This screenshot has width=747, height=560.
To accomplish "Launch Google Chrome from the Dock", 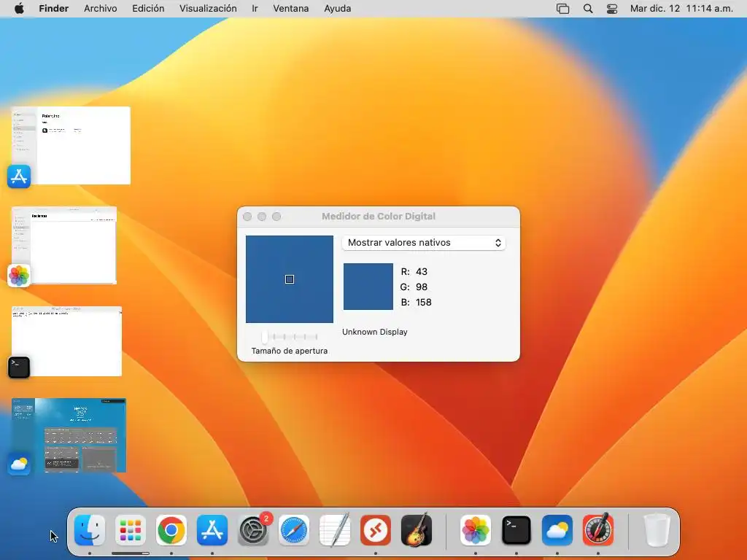I will coord(171,530).
